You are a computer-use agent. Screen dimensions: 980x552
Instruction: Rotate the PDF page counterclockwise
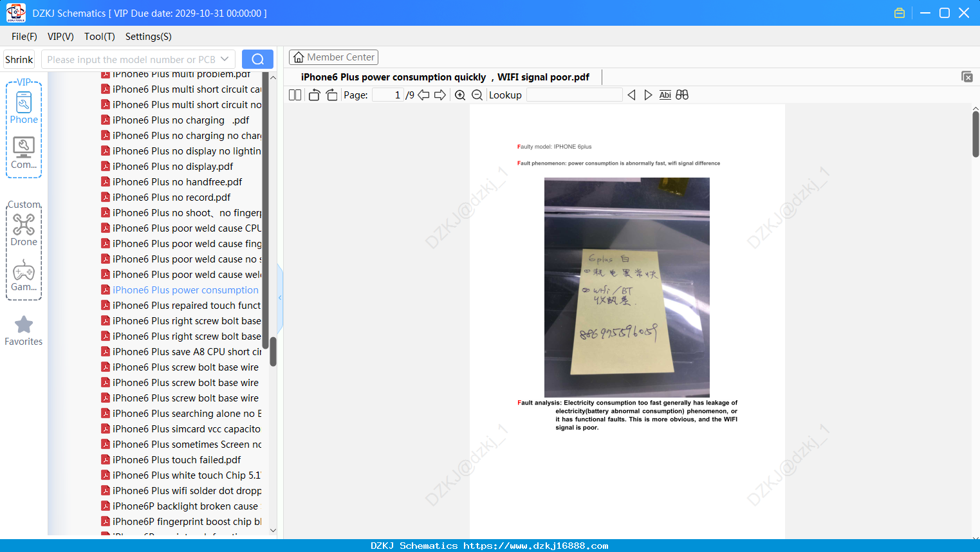[x=314, y=95]
